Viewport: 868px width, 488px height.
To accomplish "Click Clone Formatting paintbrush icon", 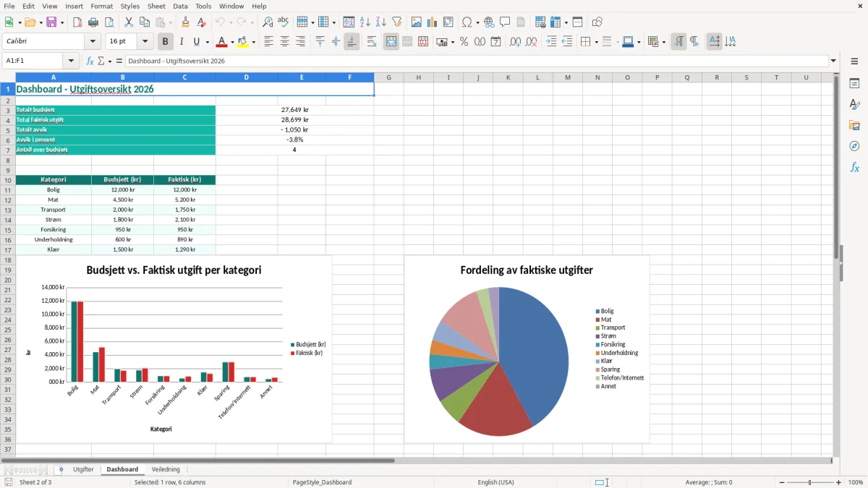I will tap(185, 22).
